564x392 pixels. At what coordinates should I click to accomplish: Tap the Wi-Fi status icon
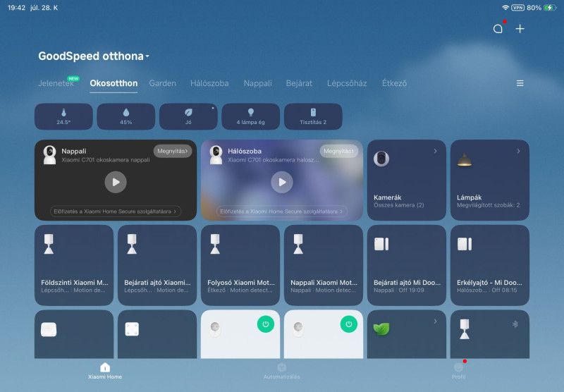coord(505,8)
